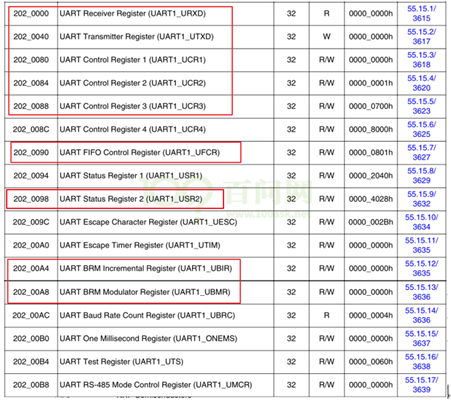
Task: Click text UART RS-485 Mode Control Register (UART1_UMCR)
Action: click(x=156, y=385)
